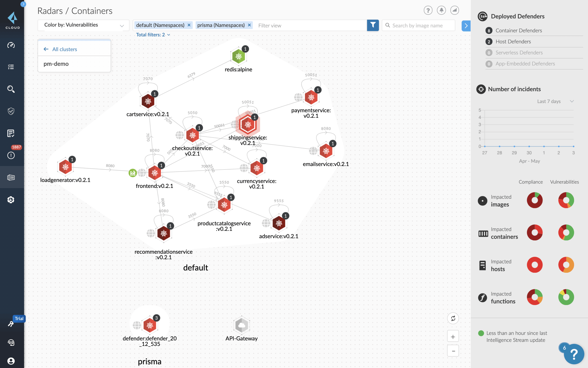Zoom in with the plus button

[453, 337]
